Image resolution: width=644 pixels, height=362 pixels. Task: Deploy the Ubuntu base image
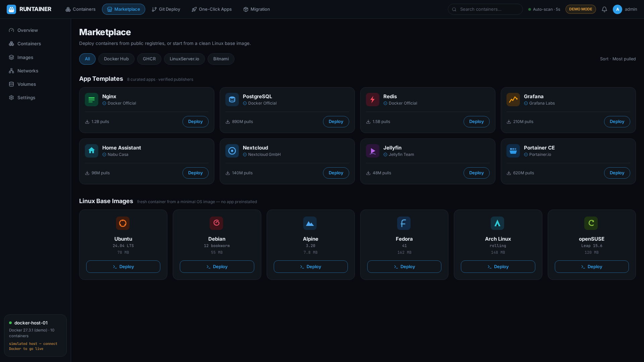123,267
